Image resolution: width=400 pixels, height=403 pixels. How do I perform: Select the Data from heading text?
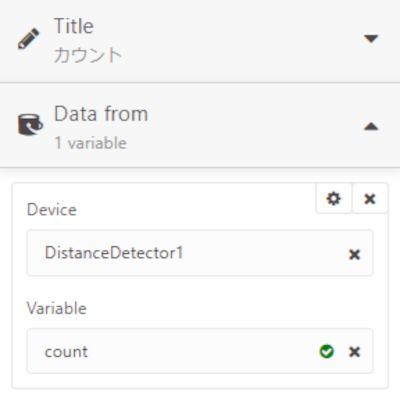(x=101, y=114)
